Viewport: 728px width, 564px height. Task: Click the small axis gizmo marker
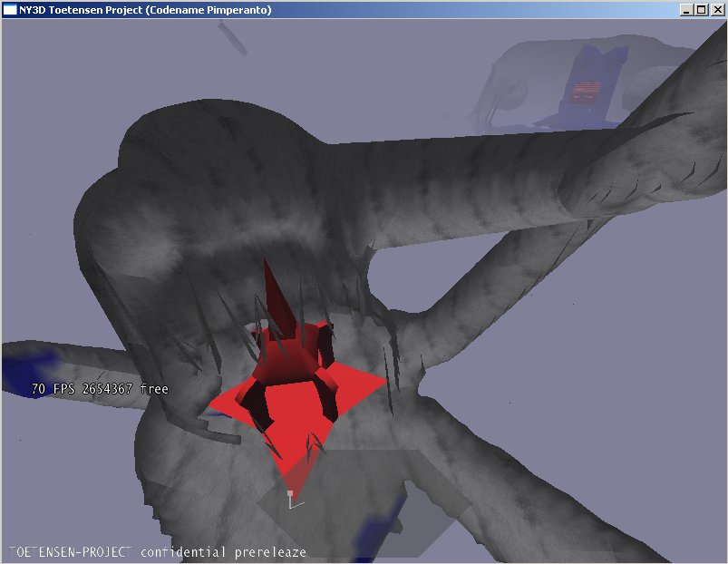[x=295, y=500]
